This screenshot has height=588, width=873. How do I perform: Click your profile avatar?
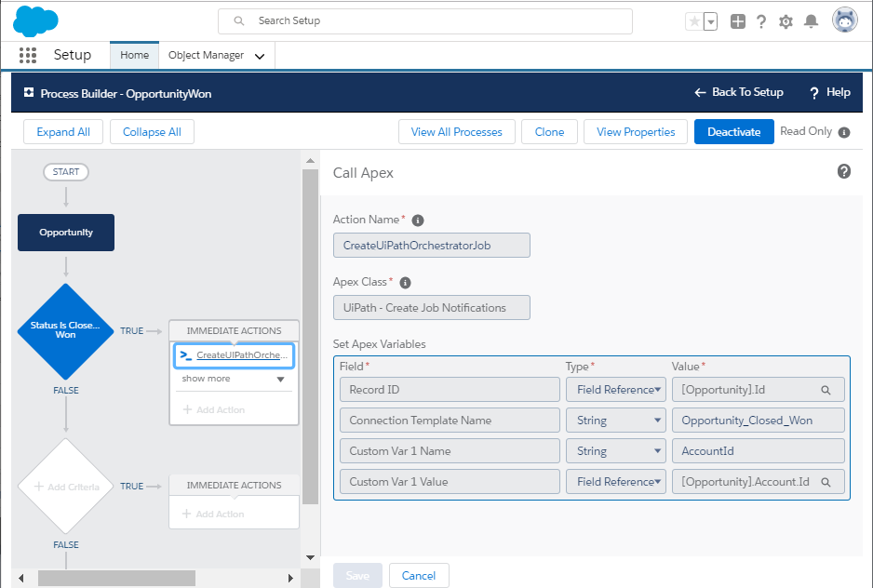click(x=843, y=20)
